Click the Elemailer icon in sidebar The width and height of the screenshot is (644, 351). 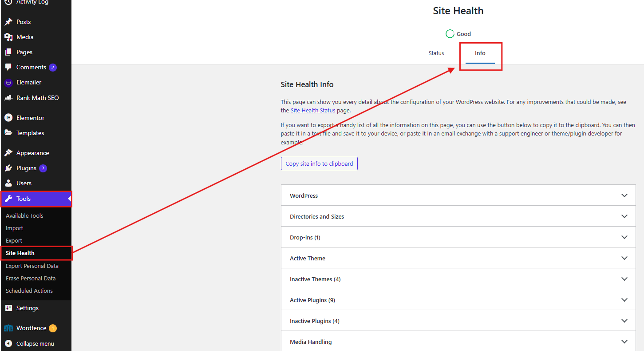click(8, 83)
